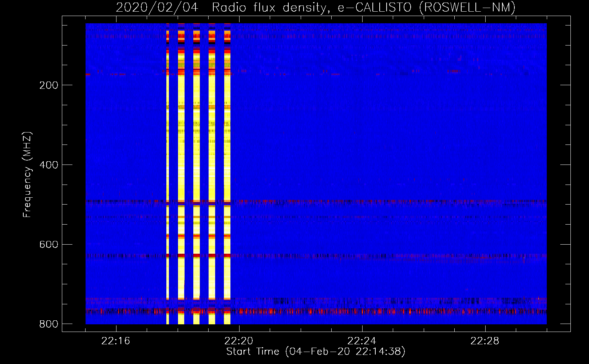
Task: Click the "22:28" time tick label
Action: pyautogui.click(x=485, y=341)
